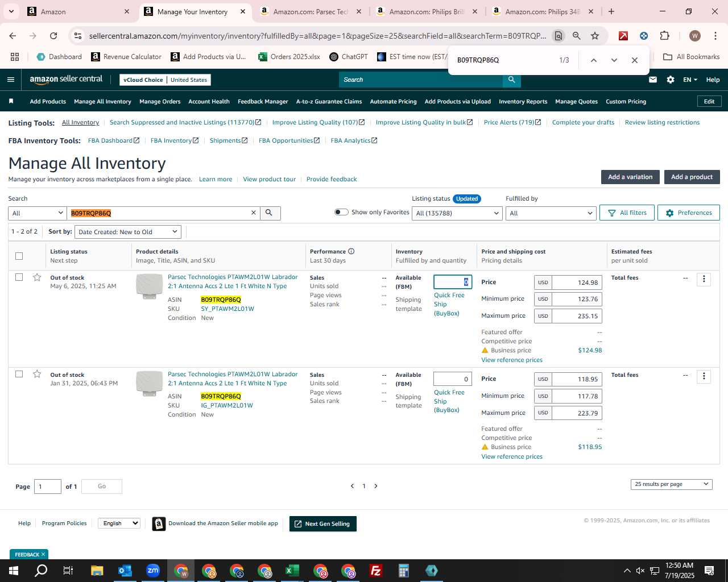Image resolution: width=728 pixels, height=582 pixels.
Task: Open Chrome extensions puzzle icon
Action: (x=664, y=36)
